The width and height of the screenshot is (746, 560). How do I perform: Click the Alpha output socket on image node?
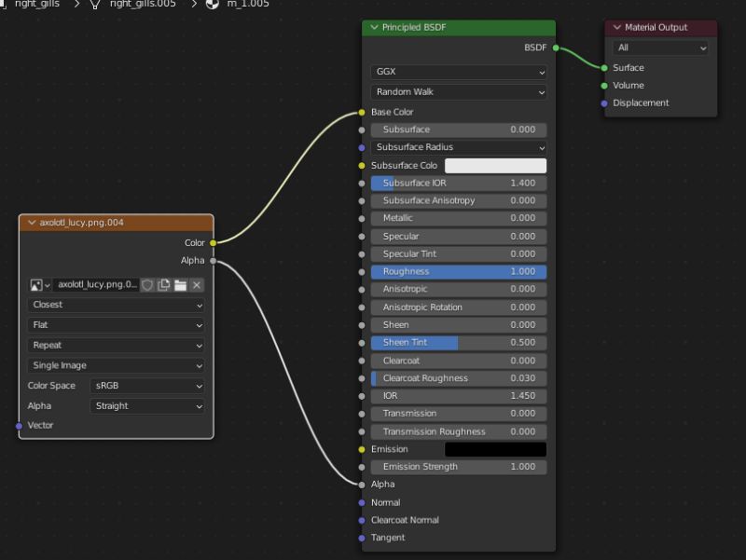(x=214, y=261)
